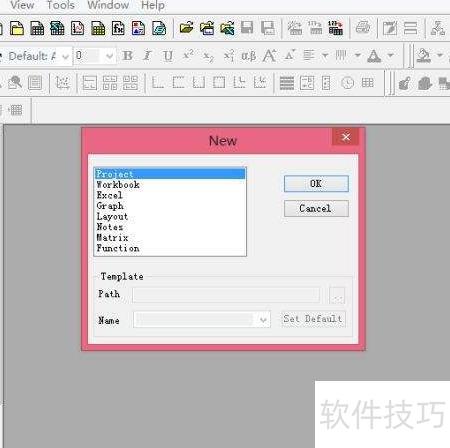
Task: Toggle Bold formatting button
Action: tap(127, 56)
